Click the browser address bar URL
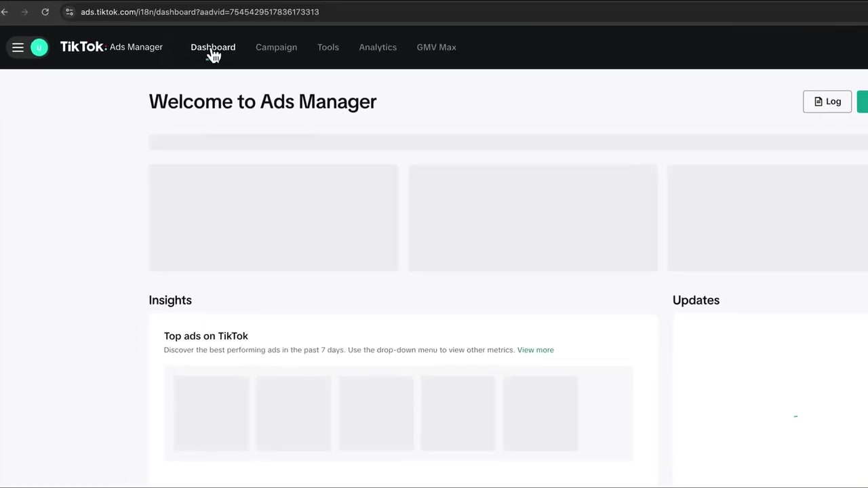Viewport: 868px width, 488px height. tap(199, 12)
